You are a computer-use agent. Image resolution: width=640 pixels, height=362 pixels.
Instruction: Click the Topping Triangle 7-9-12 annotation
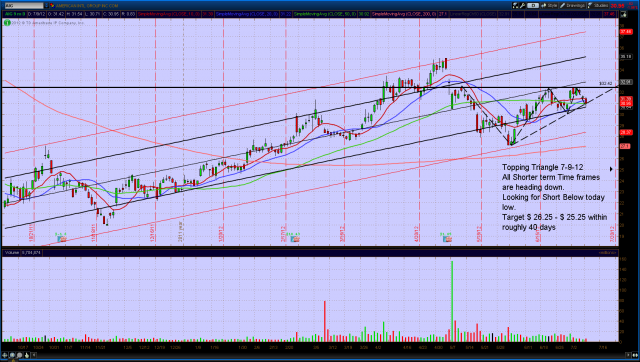pos(542,167)
